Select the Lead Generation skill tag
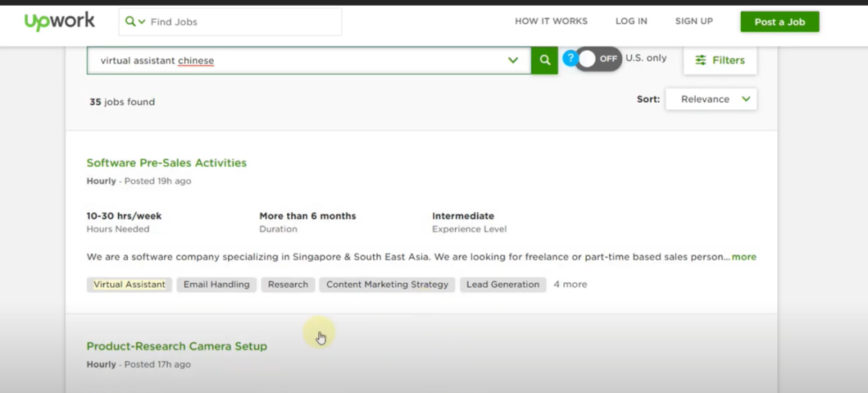 pyautogui.click(x=502, y=285)
